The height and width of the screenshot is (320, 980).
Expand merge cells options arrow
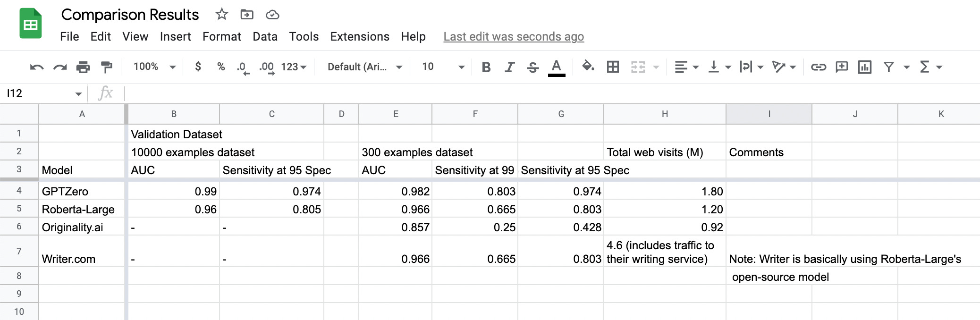point(656,67)
